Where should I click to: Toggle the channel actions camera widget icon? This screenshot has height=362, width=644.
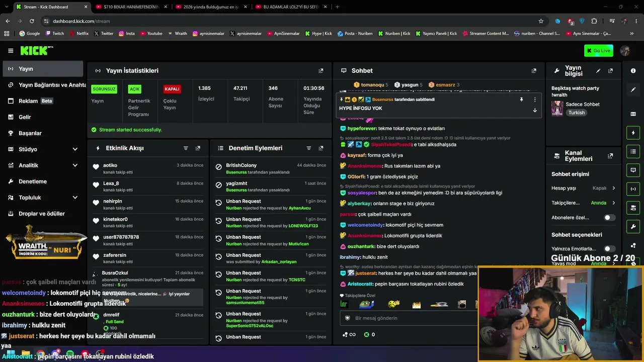coord(633,207)
